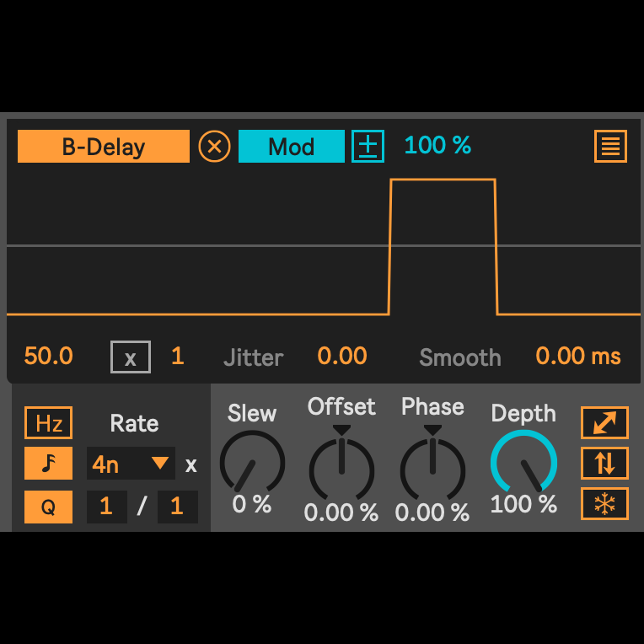Click the Depth knob
This screenshot has width=644, height=644.
[523, 464]
